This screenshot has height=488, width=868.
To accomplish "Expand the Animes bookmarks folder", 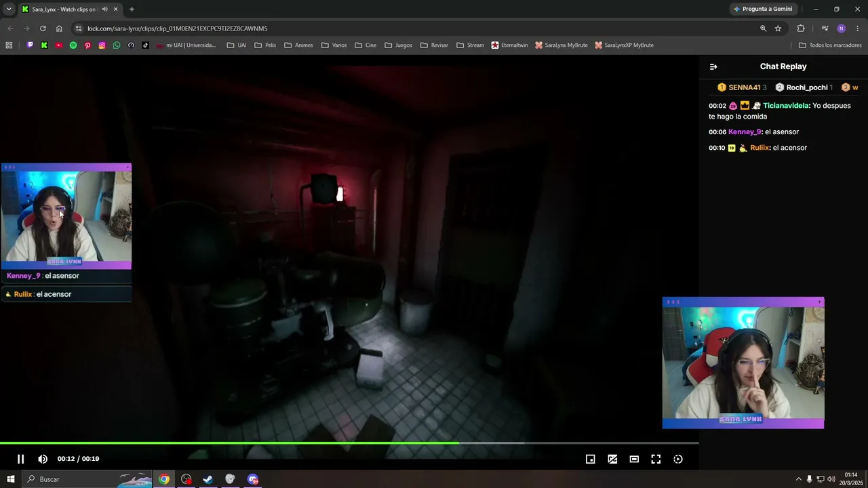I will [298, 45].
